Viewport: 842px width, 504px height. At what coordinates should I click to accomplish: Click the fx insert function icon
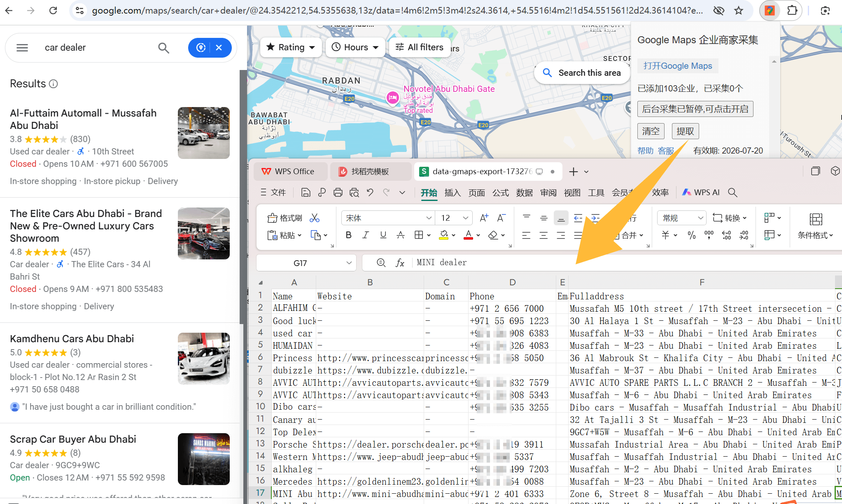(400, 263)
